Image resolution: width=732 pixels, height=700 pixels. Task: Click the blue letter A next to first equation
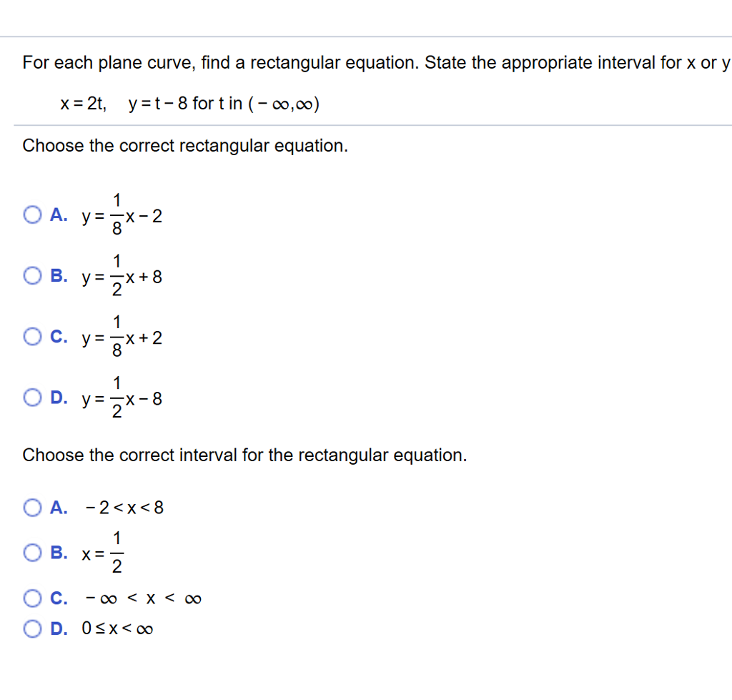click(59, 215)
